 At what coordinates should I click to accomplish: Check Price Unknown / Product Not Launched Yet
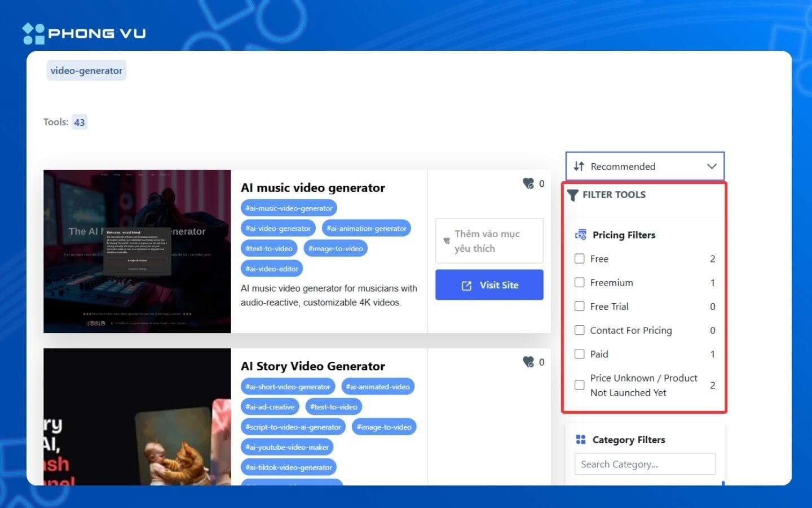pyautogui.click(x=579, y=385)
